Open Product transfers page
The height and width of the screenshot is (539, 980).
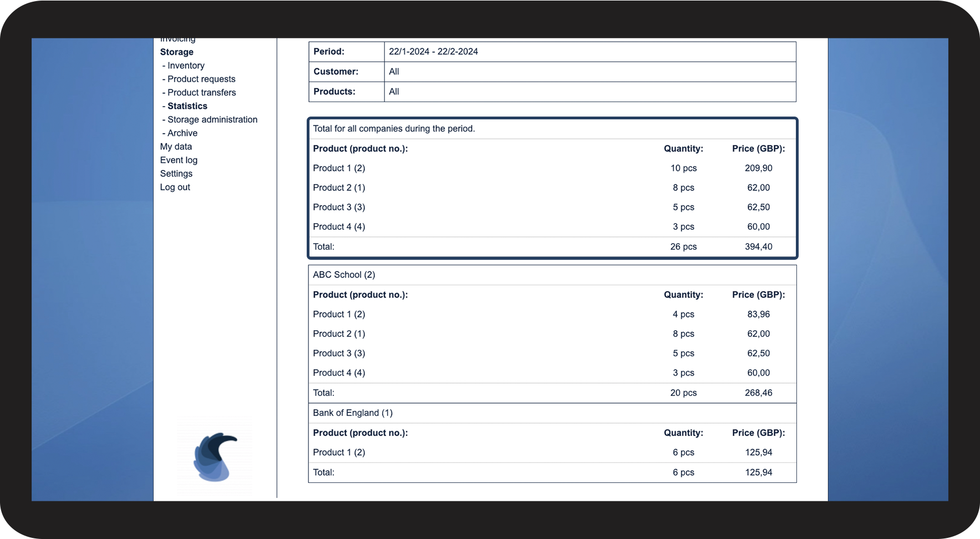click(x=201, y=93)
